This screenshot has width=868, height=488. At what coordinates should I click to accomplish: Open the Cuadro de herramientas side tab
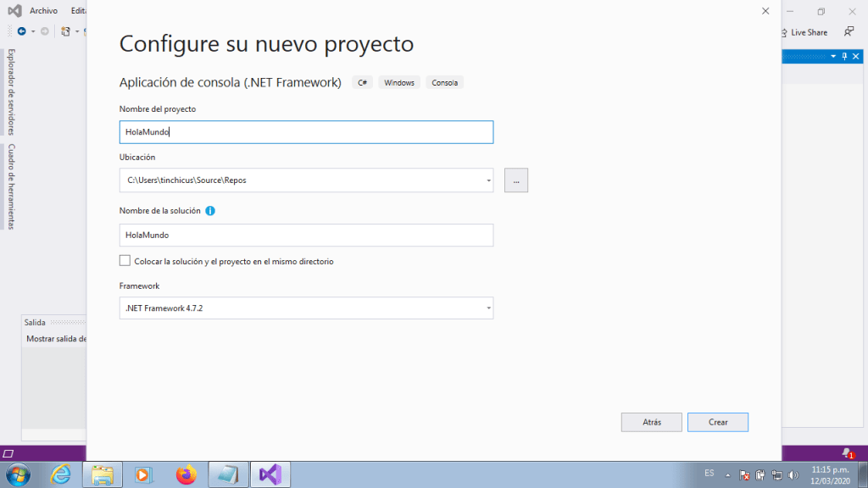[11, 186]
